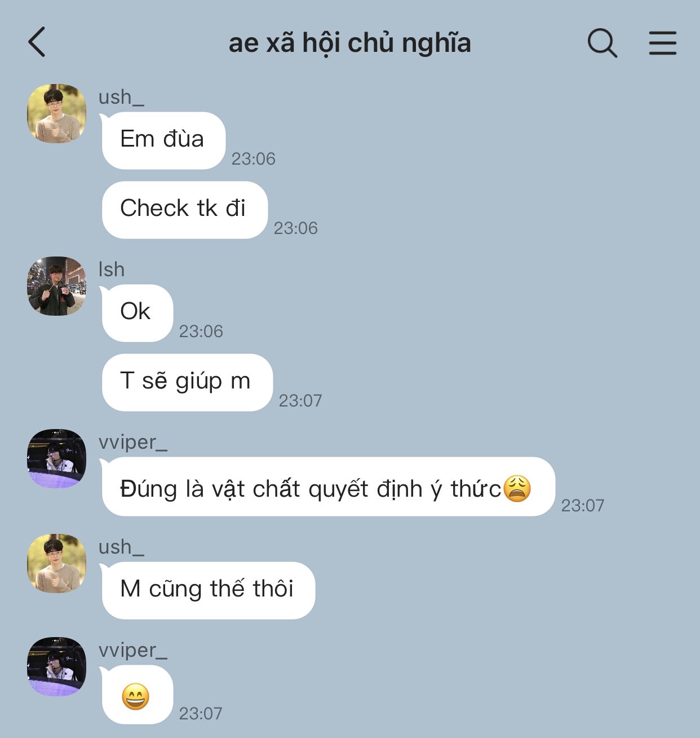This screenshot has height=738, width=700.
Task: Select Đúng là vật chất quyết định message
Action: click(x=328, y=487)
